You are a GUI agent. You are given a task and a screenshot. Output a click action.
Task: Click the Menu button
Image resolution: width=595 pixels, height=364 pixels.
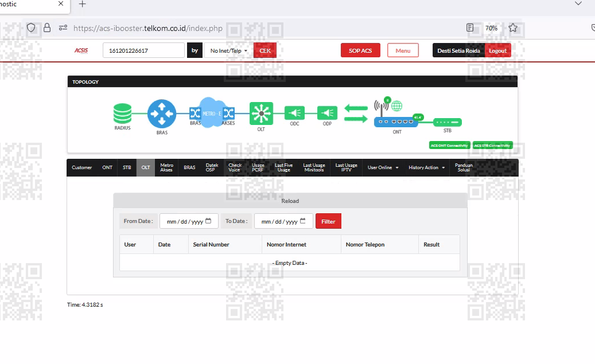click(403, 50)
